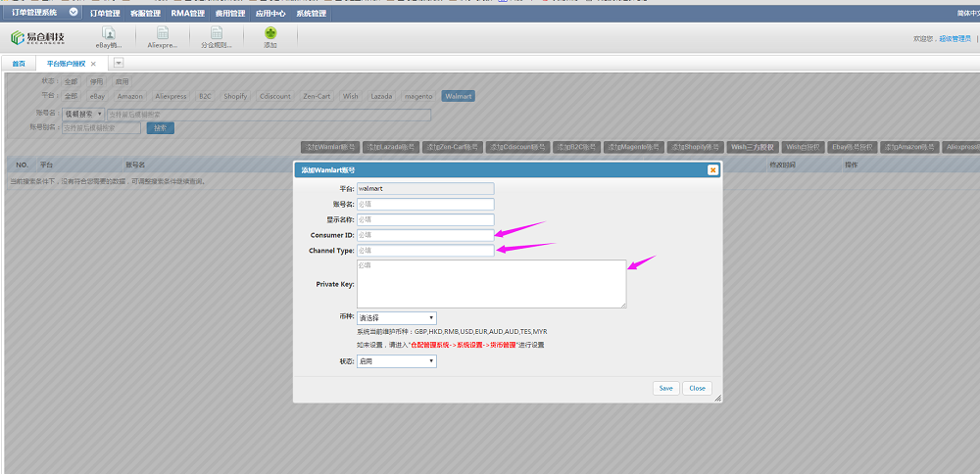Open the 币种 currency dropdown
Screen dimensions: 980x474
pyautogui.click(x=397, y=318)
